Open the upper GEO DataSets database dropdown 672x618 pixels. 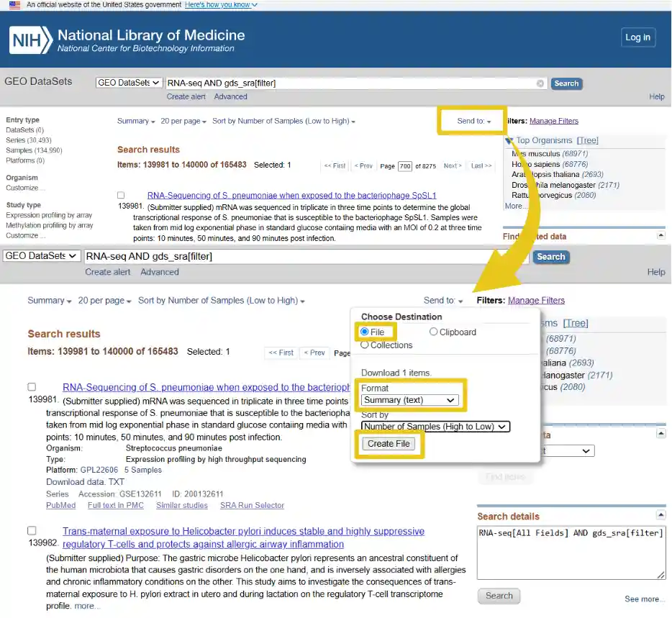click(x=129, y=83)
